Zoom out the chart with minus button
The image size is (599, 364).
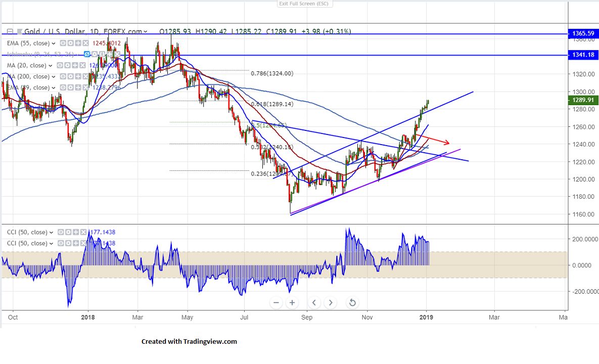(x=276, y=302)
